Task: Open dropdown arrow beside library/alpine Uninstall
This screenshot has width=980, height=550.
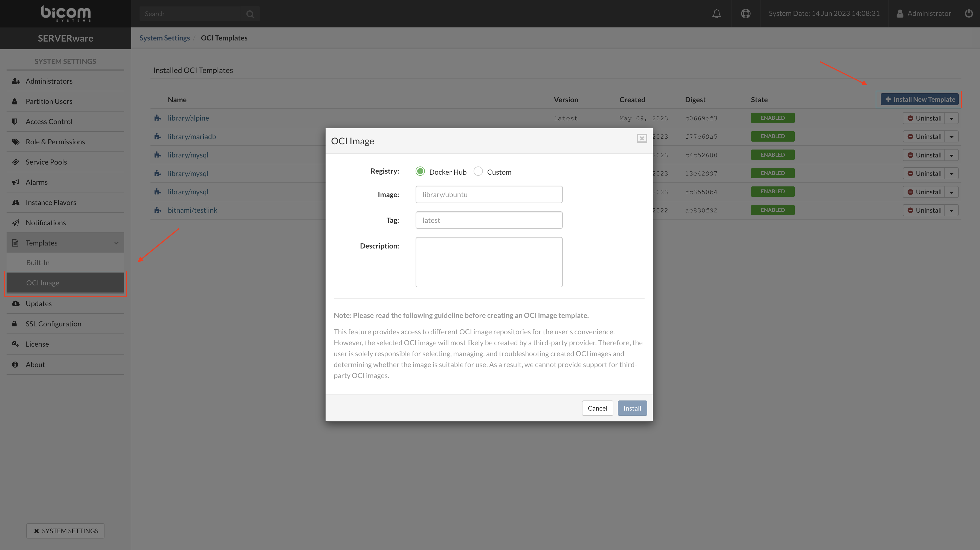Action: click(952, 118)
